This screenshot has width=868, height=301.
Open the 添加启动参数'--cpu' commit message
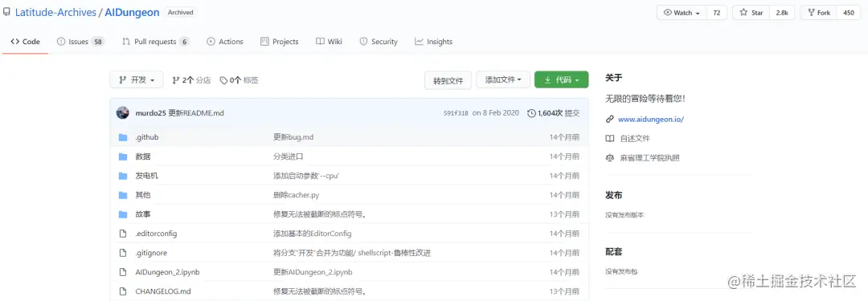pyautogui.click(x=306, y=176)
